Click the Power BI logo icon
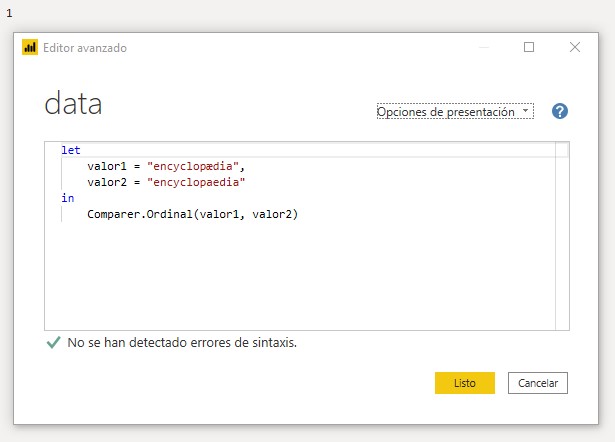Image resolution: width=615 pixels, height=442 pixels. (30, 47)
